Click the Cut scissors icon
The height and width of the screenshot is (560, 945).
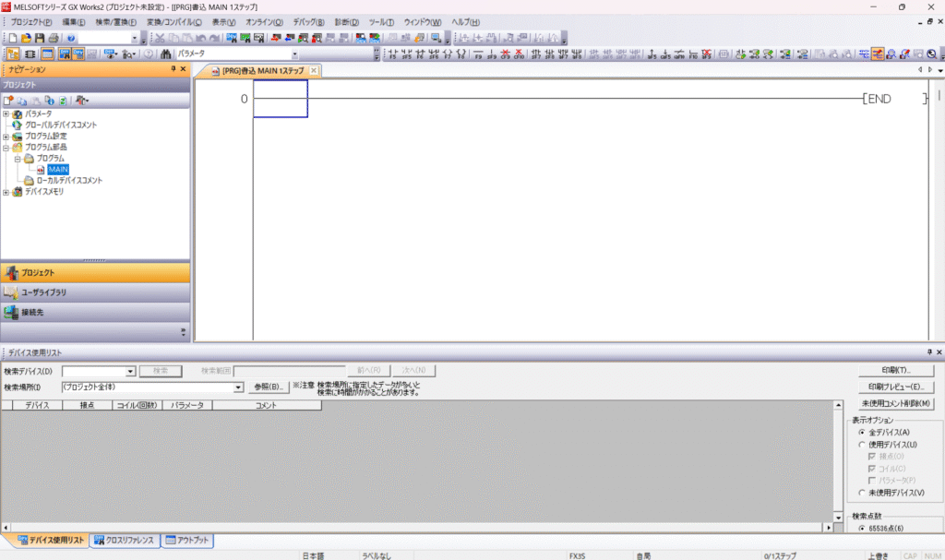coord(159,38)
